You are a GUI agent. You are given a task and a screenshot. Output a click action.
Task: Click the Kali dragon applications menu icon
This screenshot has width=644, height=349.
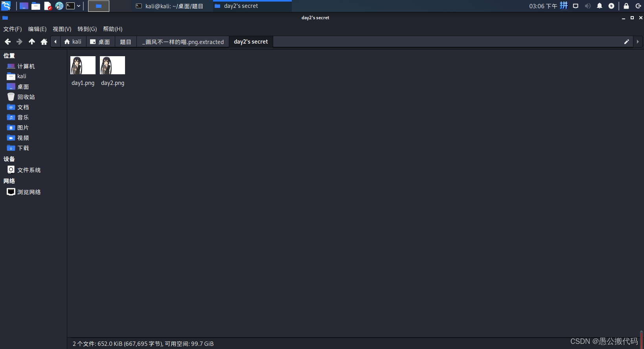[x=6, y=6]
